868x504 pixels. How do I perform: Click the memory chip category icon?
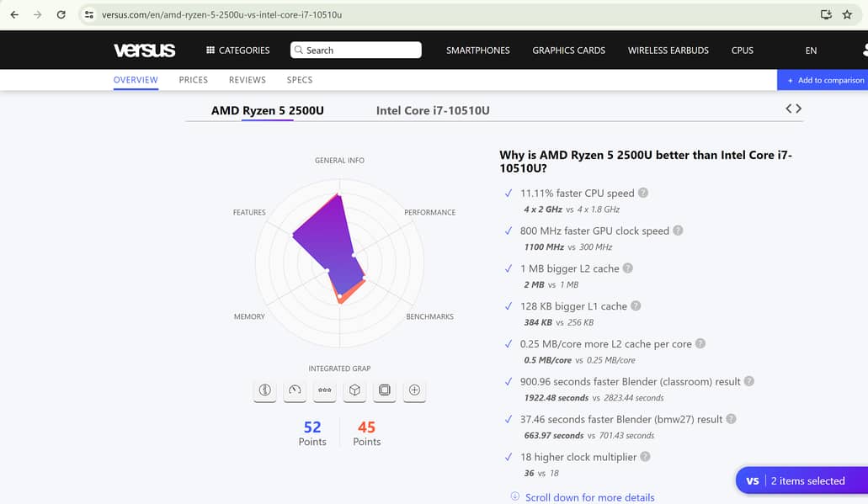tap(385, 390)
